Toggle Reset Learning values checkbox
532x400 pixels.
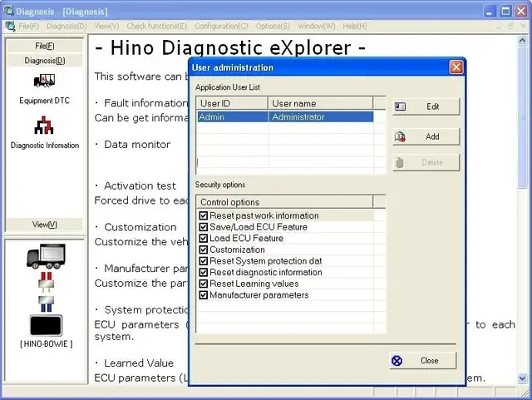pyautogui.click(x=203, y=284)
